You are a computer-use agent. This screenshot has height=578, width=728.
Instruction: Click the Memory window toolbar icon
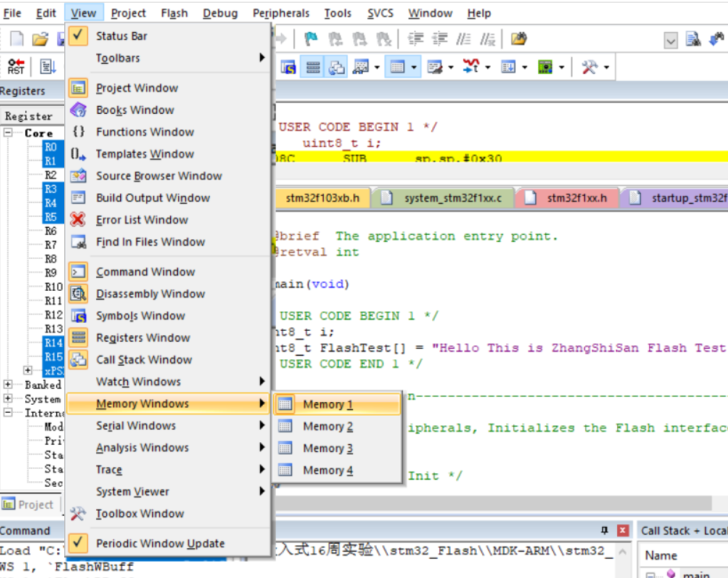point(397,68)
